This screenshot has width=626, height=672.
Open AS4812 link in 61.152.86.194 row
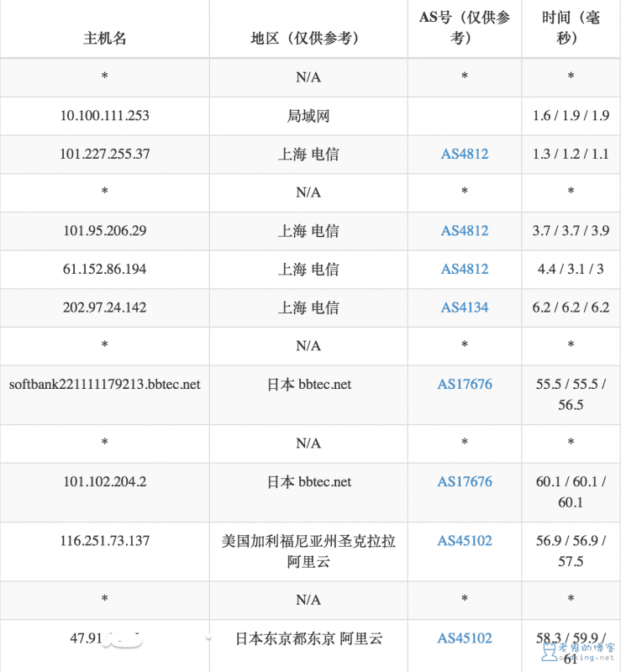point(465,269)
